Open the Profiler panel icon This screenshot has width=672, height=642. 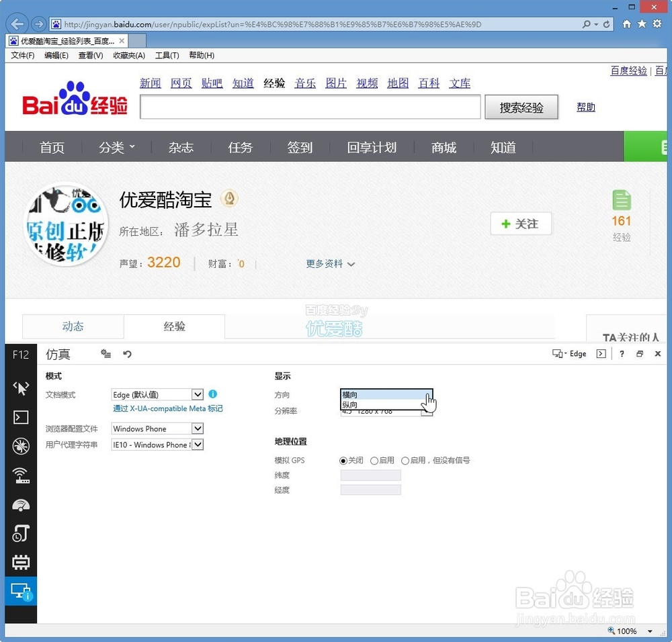coord(20,533)
